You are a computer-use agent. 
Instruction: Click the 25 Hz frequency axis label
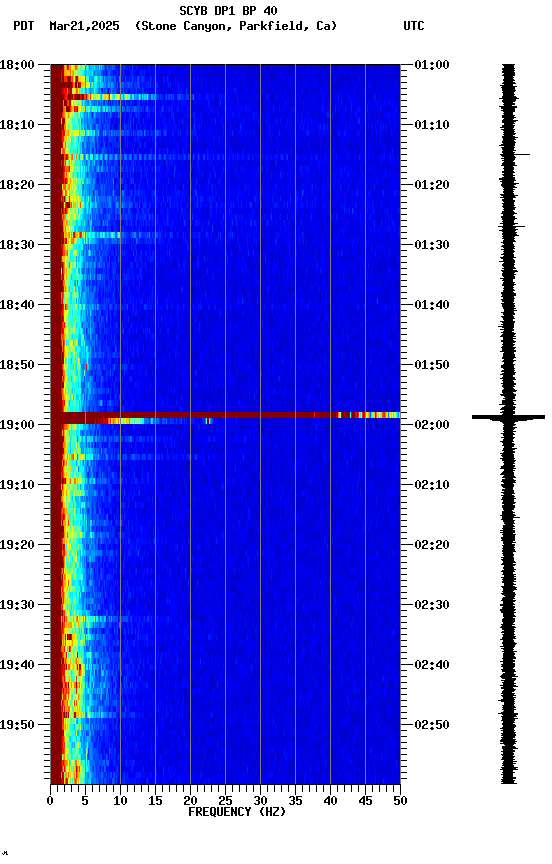pos(225,801)
